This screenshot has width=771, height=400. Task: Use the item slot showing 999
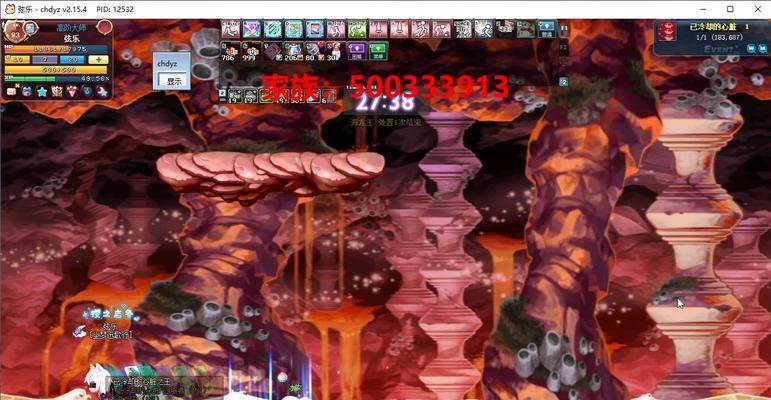coord(250,51)
